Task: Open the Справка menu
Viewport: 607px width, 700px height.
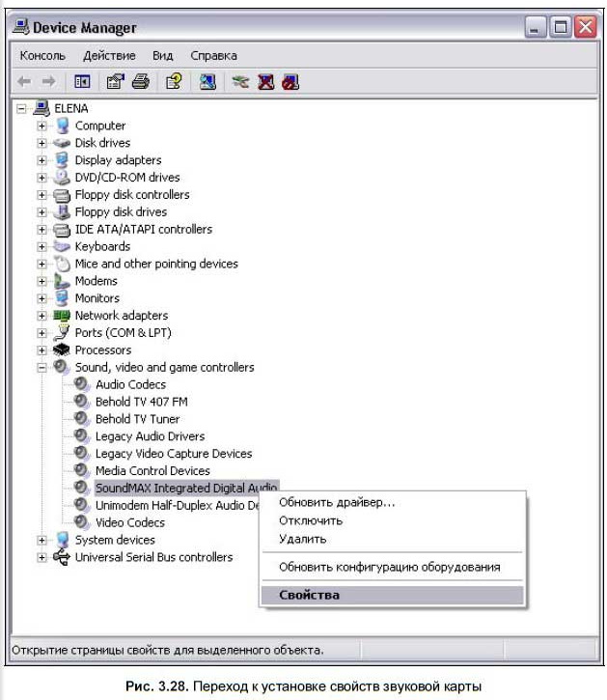Action: click(x=213, y=56)
